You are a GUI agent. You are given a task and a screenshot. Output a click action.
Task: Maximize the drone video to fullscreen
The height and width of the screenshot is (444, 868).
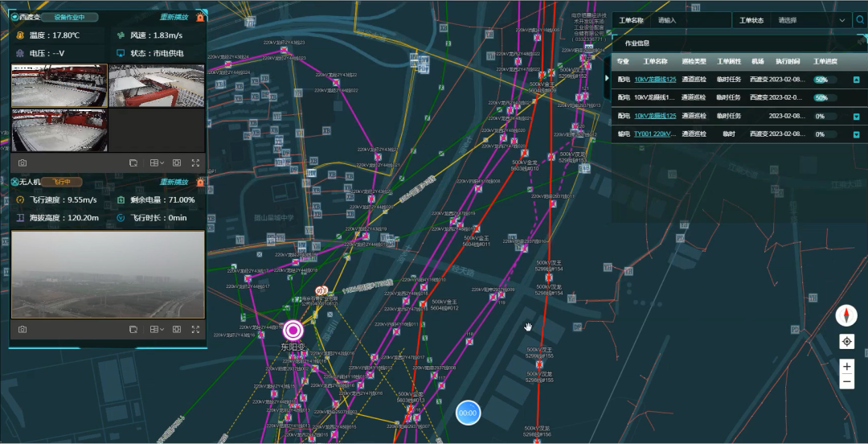click(194, 329)
